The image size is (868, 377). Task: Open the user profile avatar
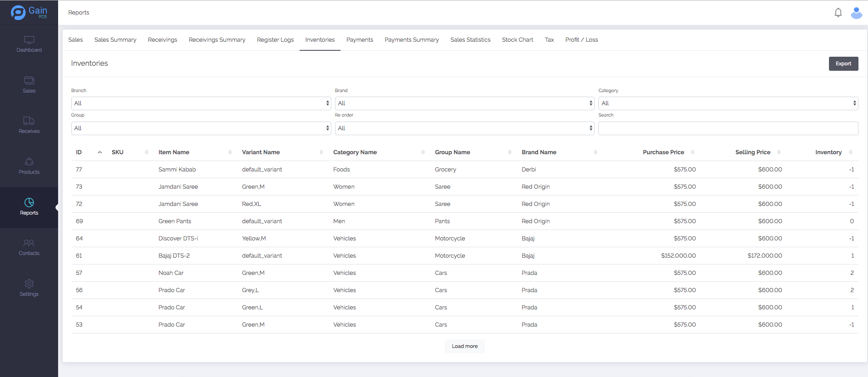(856, 13)
